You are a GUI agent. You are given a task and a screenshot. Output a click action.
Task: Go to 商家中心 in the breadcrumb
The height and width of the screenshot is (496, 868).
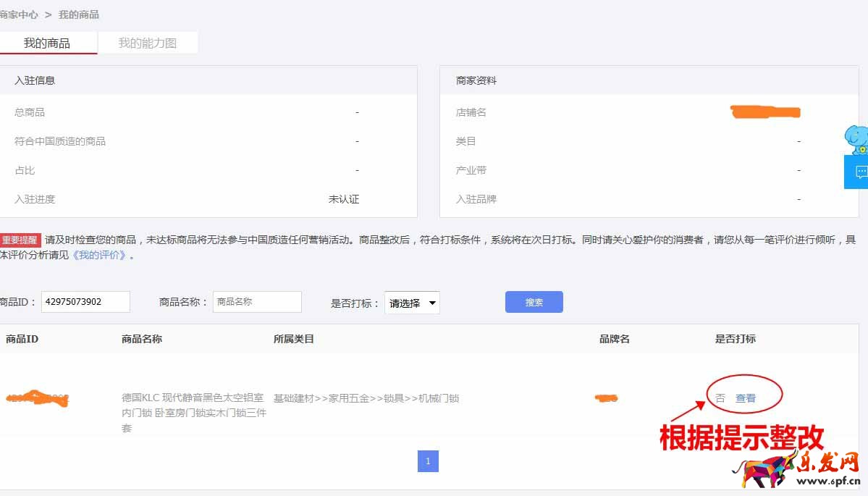(19, 14)
